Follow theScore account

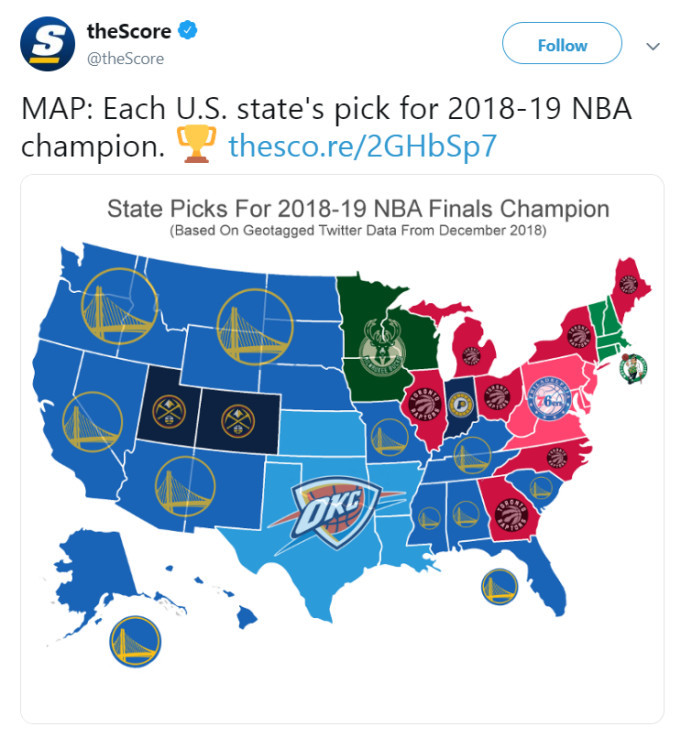click(x=562, y=43)
